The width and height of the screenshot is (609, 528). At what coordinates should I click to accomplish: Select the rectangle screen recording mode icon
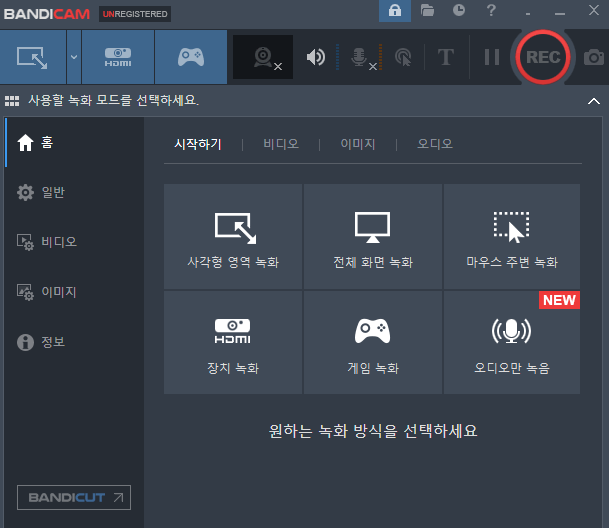(33, 57)
